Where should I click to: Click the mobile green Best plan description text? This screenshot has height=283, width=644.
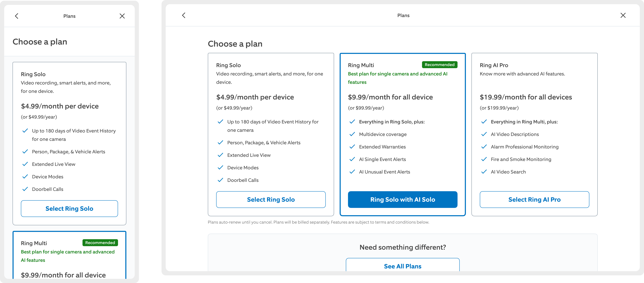tap(68, 256)
